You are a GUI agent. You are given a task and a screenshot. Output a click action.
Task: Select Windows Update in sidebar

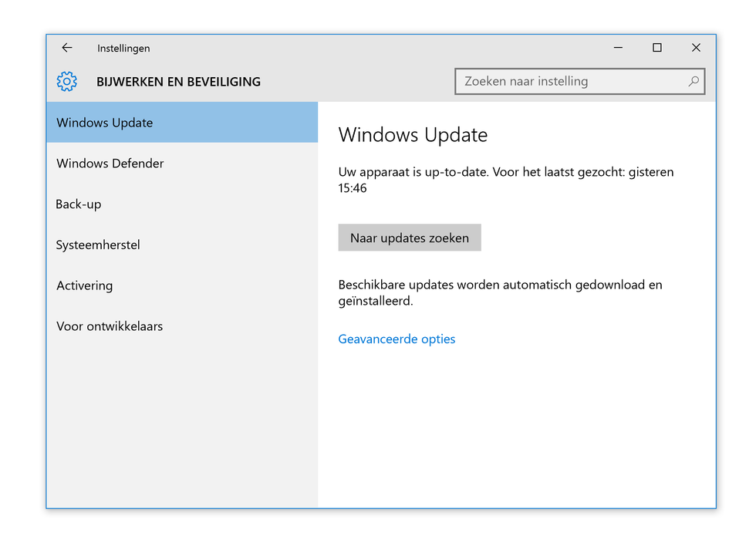click(x=182, y=123)
